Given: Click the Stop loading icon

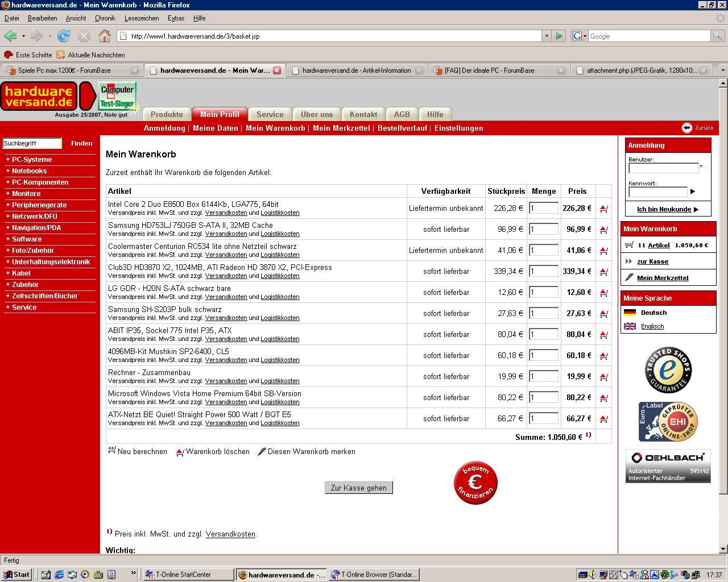Looking at the screenshot, I should [x=84, y=36].
